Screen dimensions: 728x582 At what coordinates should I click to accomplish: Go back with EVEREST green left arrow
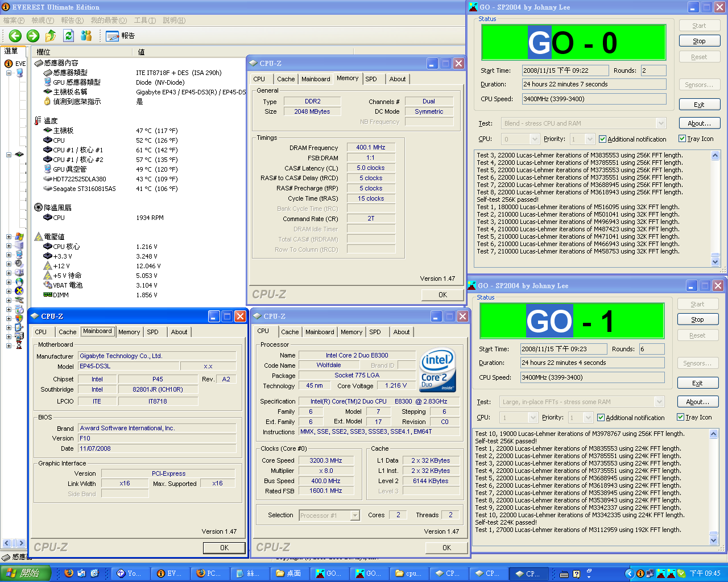click(x=15, y=36)
